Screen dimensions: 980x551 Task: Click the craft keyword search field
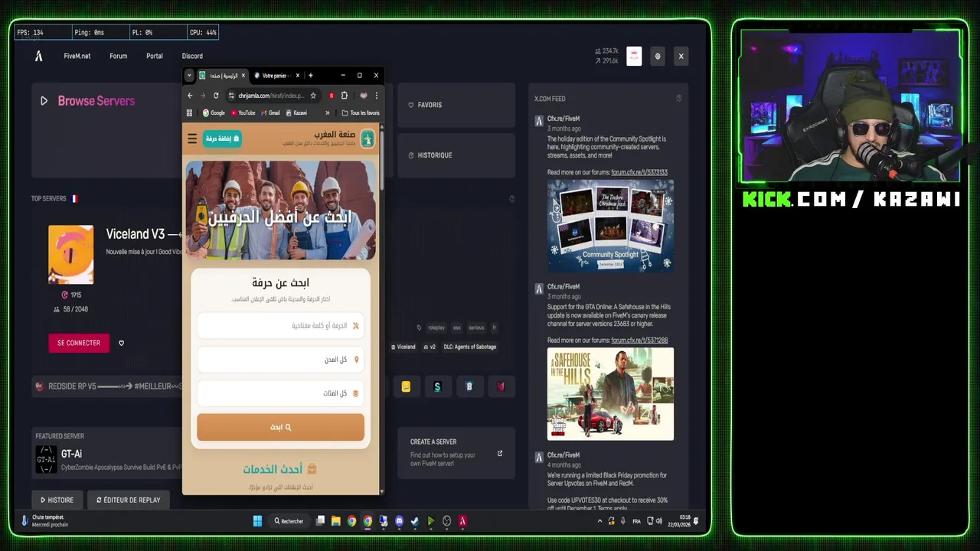(x=280, y=326)
